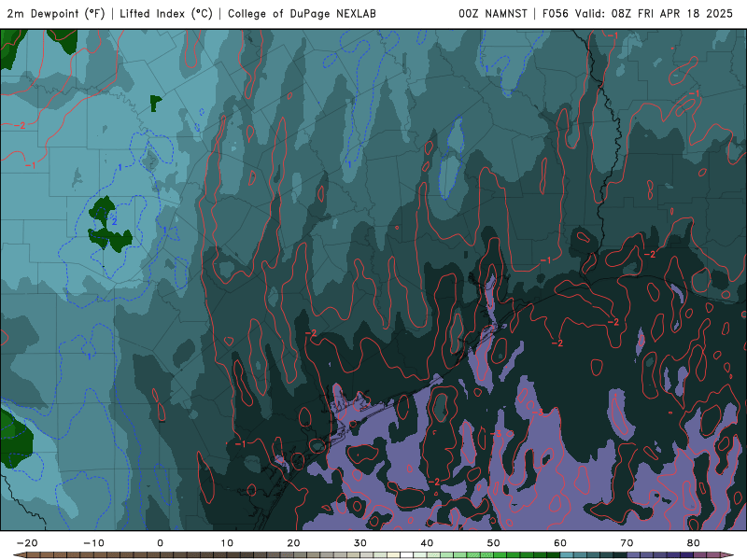Click the "F056" forecast hour text

click(x=556, y=14)
